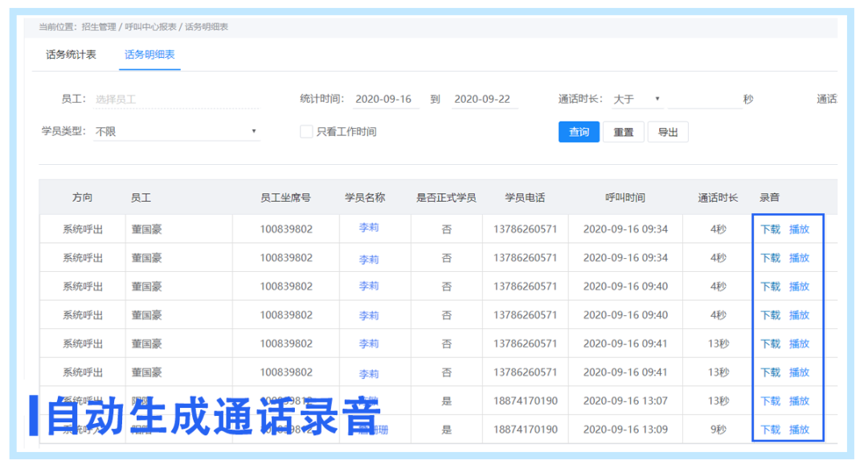Play recording of first 09:34 call
The height and width of the screenshot is (473, 868).
point(799,229)
